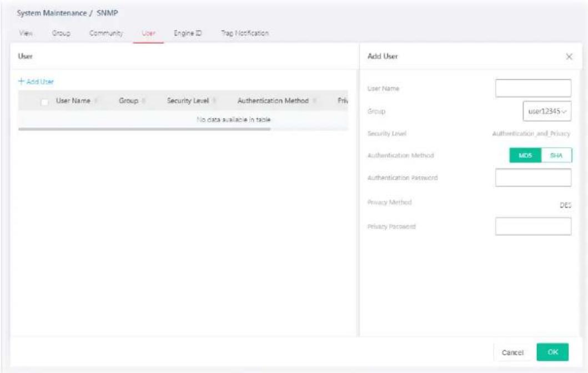Focus the Authentication Password field
This screenshot has height=373, width=588.
point(533,177)
